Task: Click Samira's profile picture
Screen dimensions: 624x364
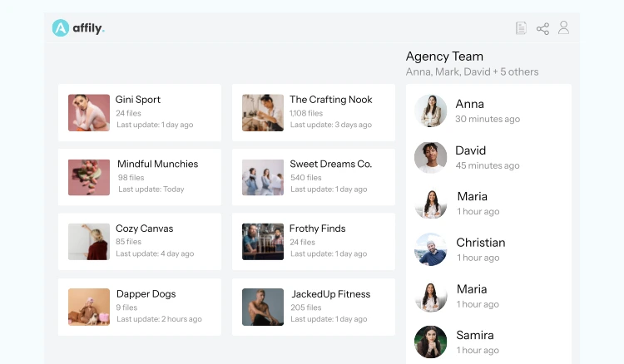Action: (x=431, y=342)
